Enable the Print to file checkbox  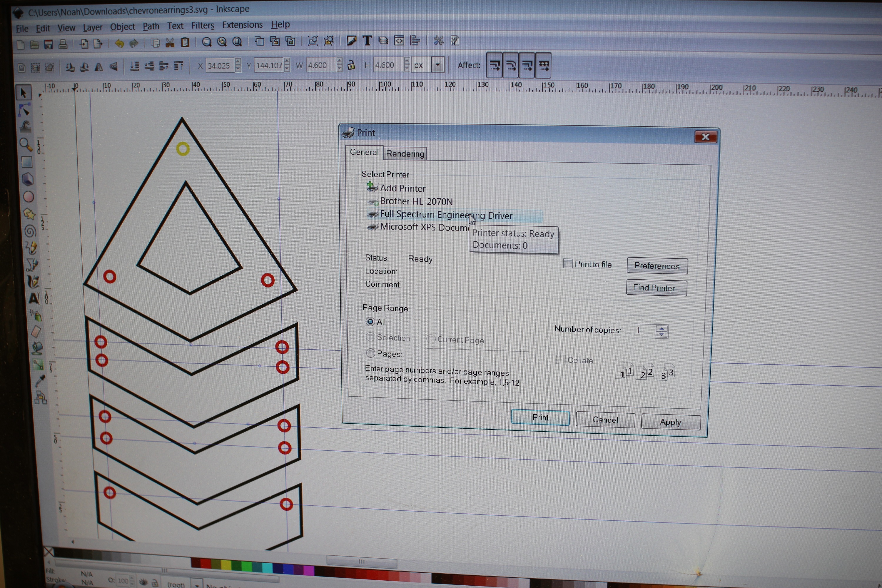[x=568, y=264]
